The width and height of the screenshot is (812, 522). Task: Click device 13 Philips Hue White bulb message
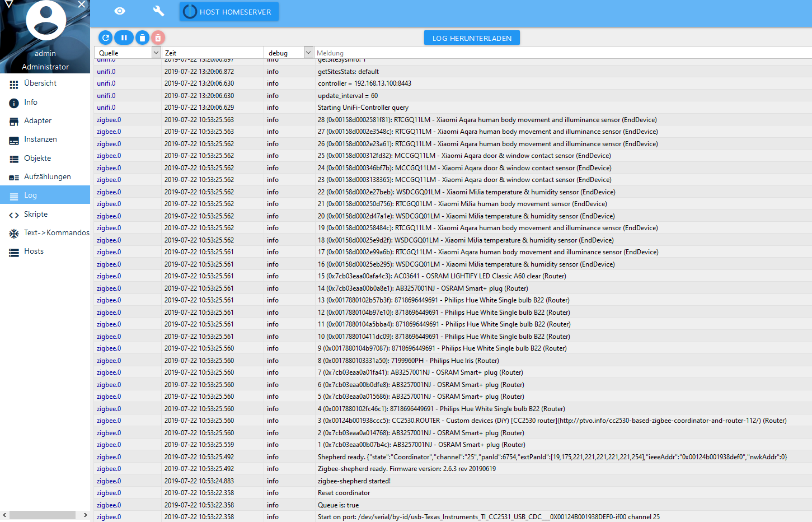[x=444, y=300]
